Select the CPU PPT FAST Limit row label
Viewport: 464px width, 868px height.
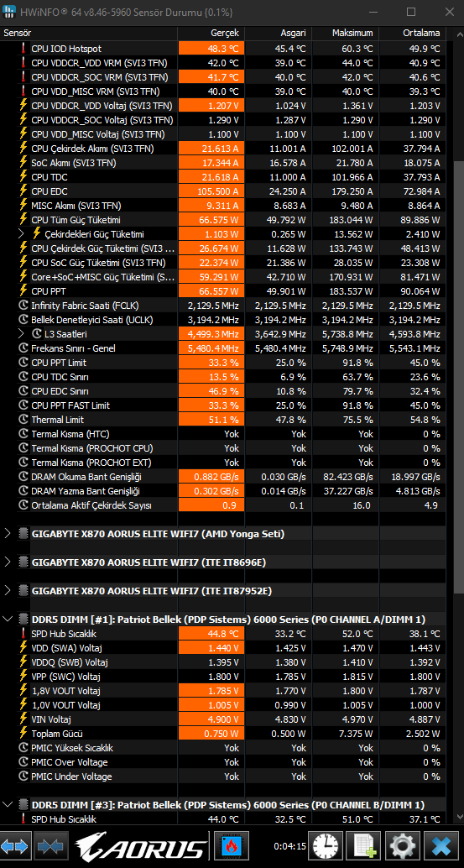pyautogui.click(x=70, y=405)
